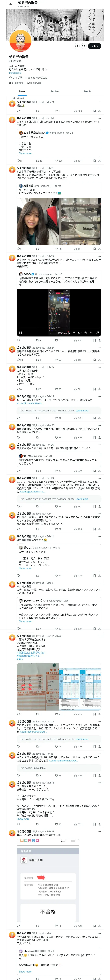110x980 pixels.
Task: Switch to the Replies tab
Action: [x=55, y=91]
